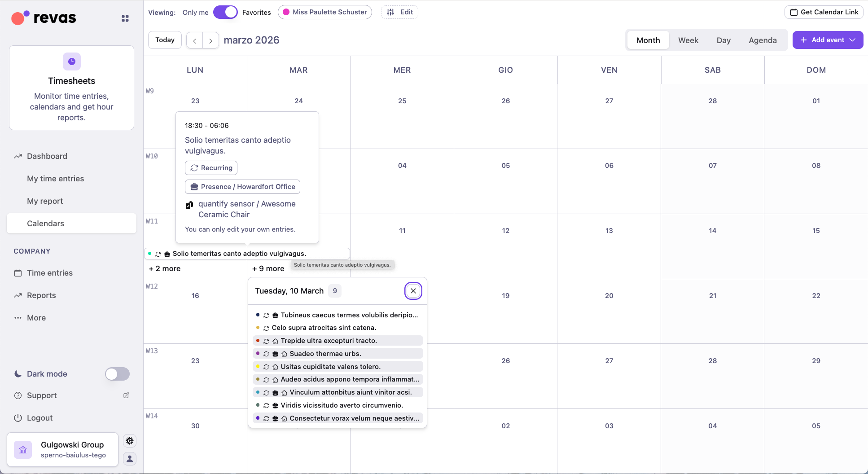Switch to the Agenda view tab
The height and width of the screenshot is (474, 868).
tap(763, 40)
